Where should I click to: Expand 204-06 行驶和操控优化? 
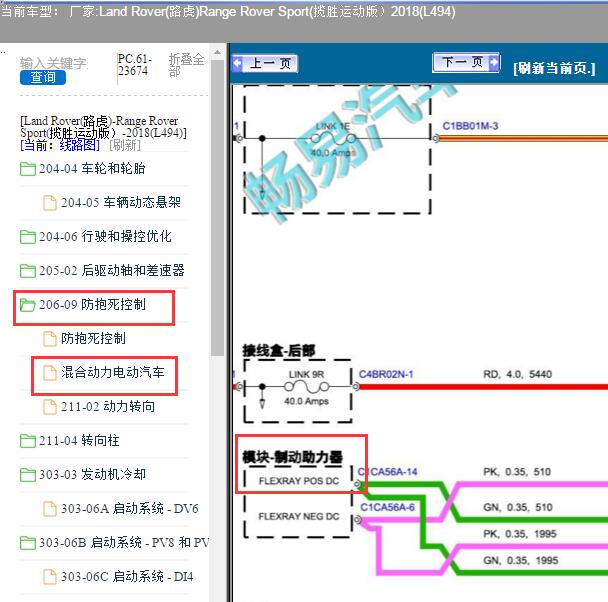(x=105, y=236)
